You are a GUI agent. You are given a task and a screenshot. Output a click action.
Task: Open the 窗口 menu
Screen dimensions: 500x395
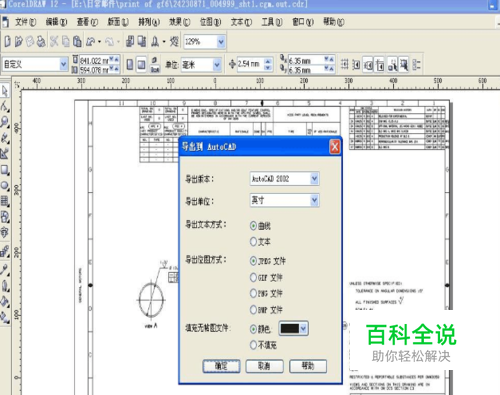point(303,22)
